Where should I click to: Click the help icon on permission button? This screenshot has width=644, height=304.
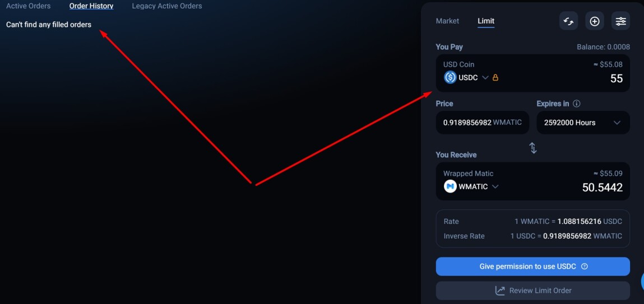tap(585, 266)
